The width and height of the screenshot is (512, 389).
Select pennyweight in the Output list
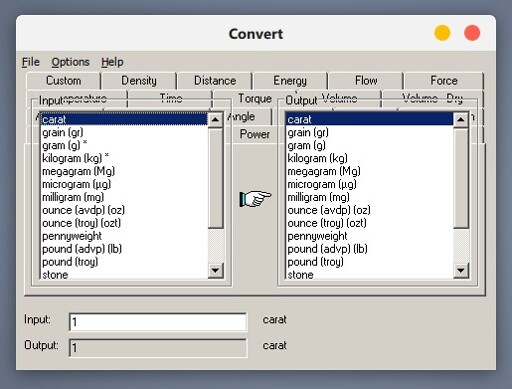pos(370,236)
